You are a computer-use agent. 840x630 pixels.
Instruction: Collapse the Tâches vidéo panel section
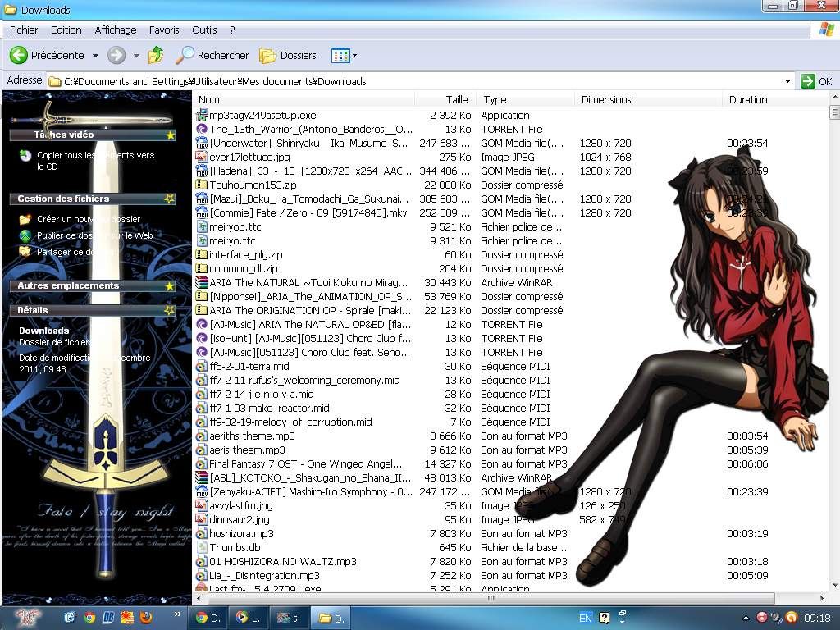pos(170,135)
